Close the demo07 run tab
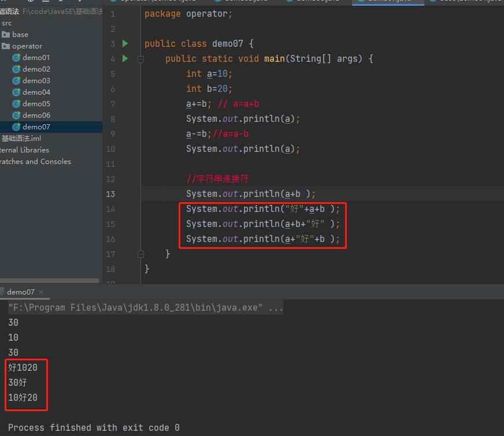This screenshot has height=436, width=504. (x=41, y=292)
